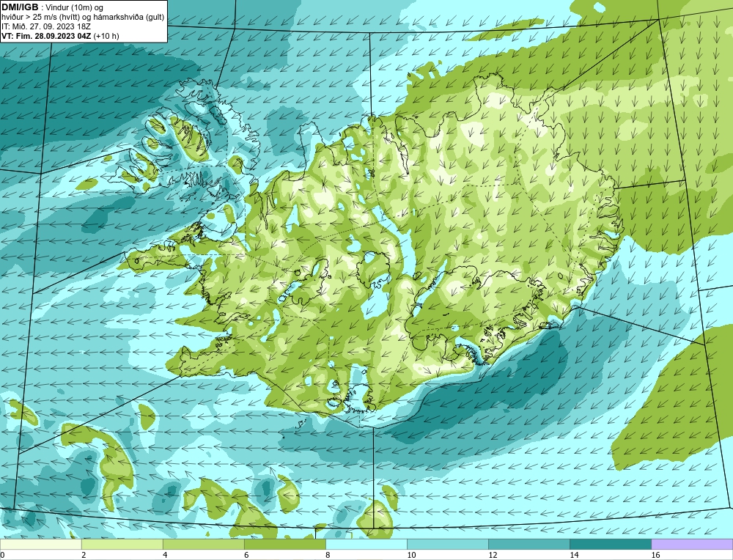Click the DMI/IGB title text
Viewport: 733px width, 560px height.
point(20,7)
